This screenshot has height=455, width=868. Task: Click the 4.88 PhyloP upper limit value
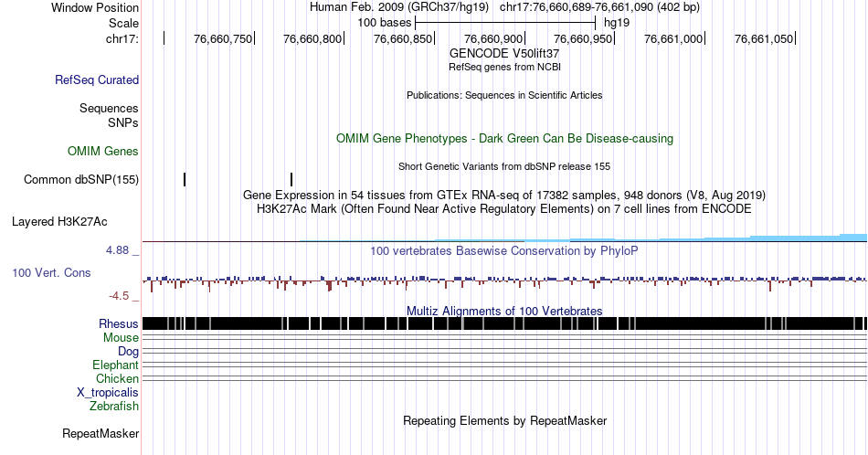(x=117, y=250)
